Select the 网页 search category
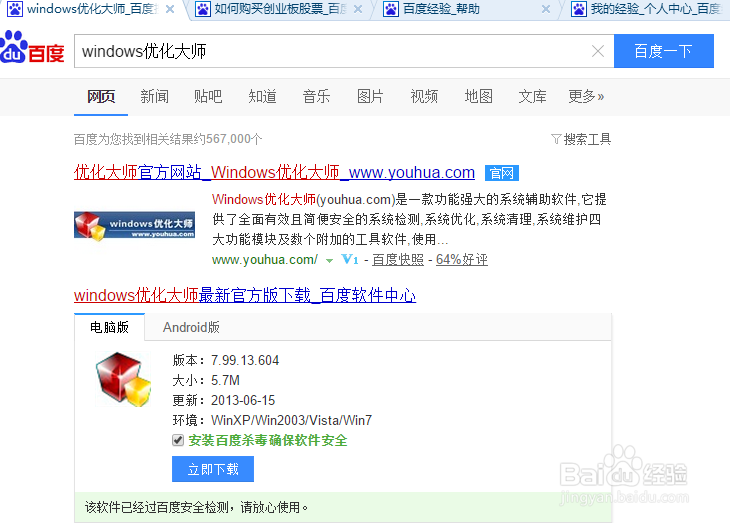 pyautogui.click(x=101, y=96)
